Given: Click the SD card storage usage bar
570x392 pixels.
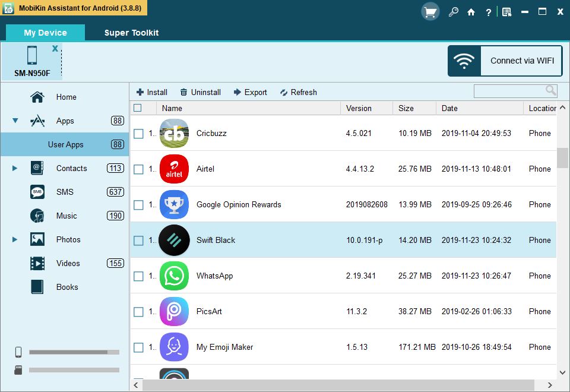Looking at the screenshot, I should 74,370.
